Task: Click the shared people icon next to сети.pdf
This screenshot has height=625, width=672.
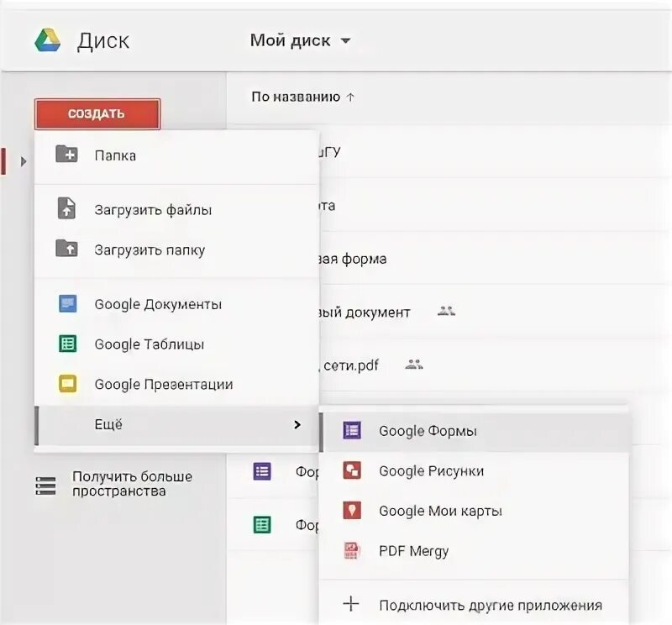Action: (x=413, y=365)
